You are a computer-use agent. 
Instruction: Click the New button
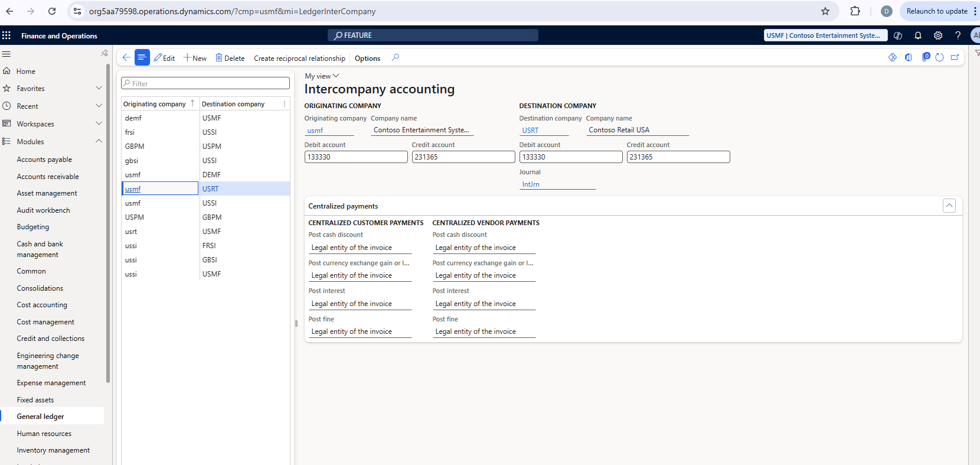[195, 58]
